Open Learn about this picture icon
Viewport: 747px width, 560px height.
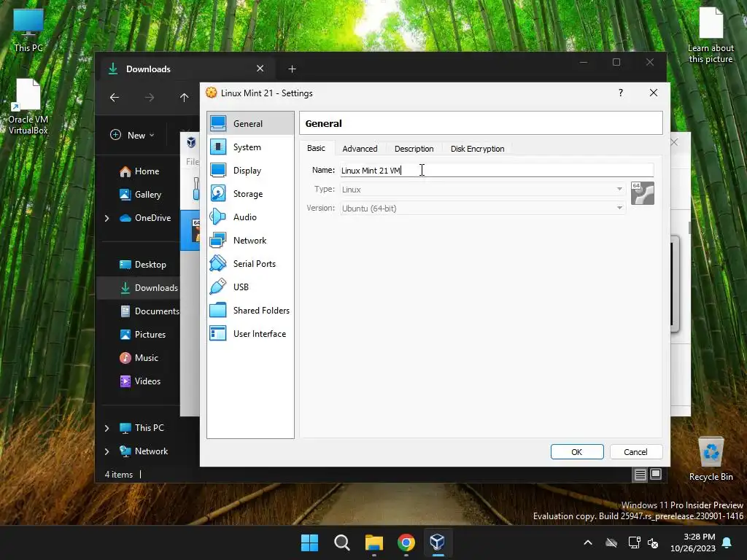tap(711, 36)
